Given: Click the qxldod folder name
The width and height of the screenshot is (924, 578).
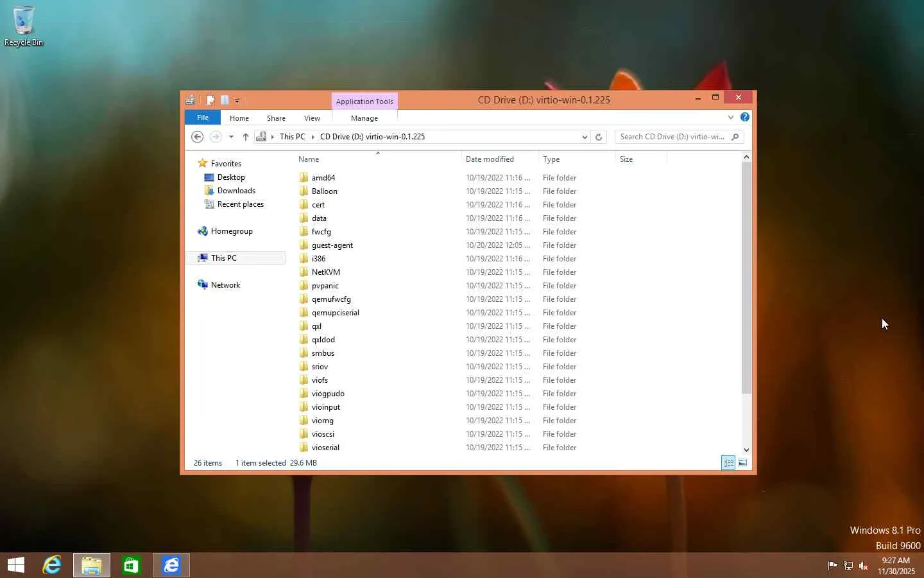Looking at the screenshot, I should click(323, 340).
